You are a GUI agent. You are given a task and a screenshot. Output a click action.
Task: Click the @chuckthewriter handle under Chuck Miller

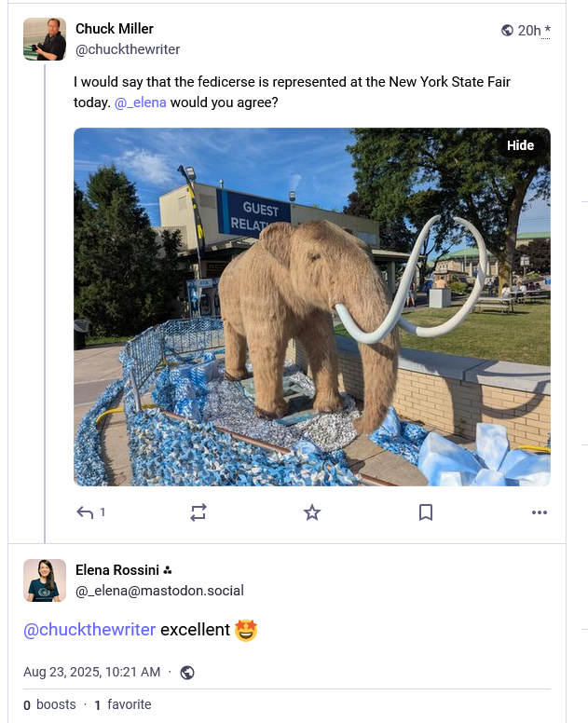pos(128,49)
